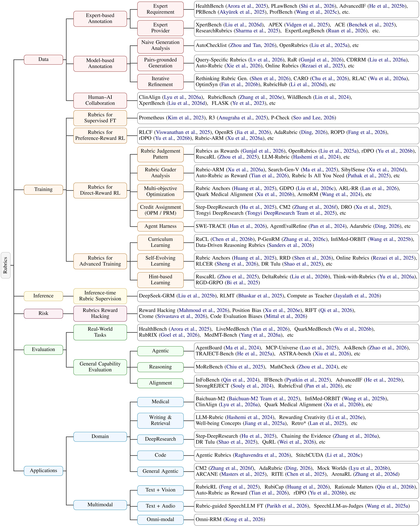Viewport: 420px width, 528px height.
Task: Click the Code domain box
Action: (x=160, y=455)
